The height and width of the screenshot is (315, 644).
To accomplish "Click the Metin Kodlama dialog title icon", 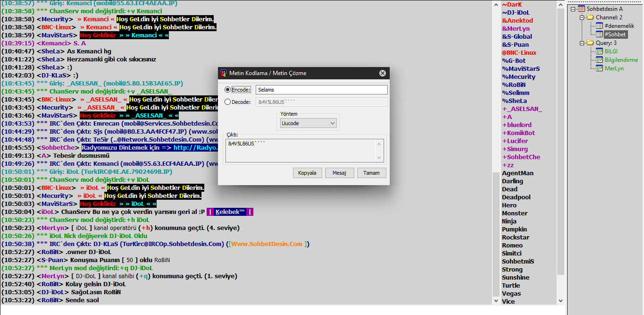I will point(224,73).
